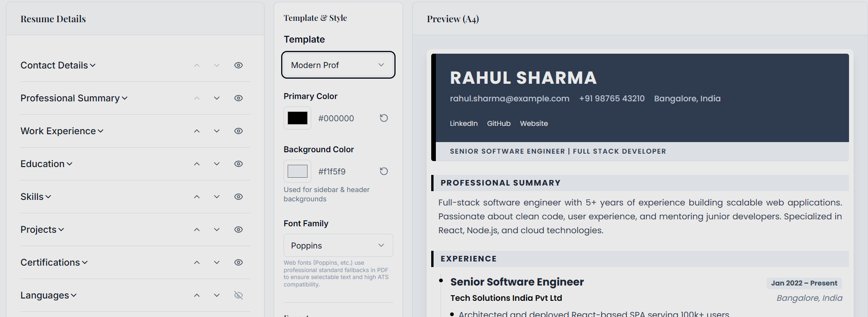
Task: Move Contact Details section down
Action: 217,65
